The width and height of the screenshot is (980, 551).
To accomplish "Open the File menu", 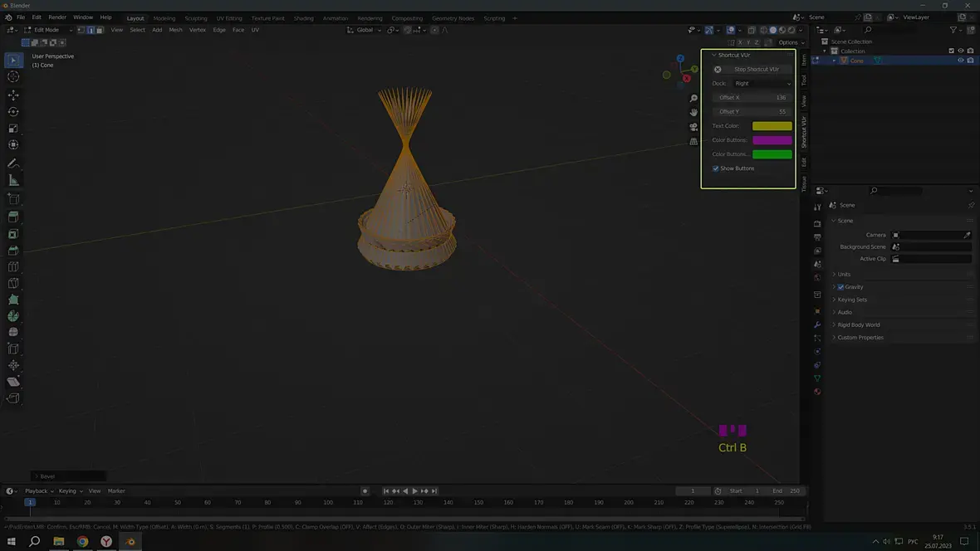I will (21, 17).
